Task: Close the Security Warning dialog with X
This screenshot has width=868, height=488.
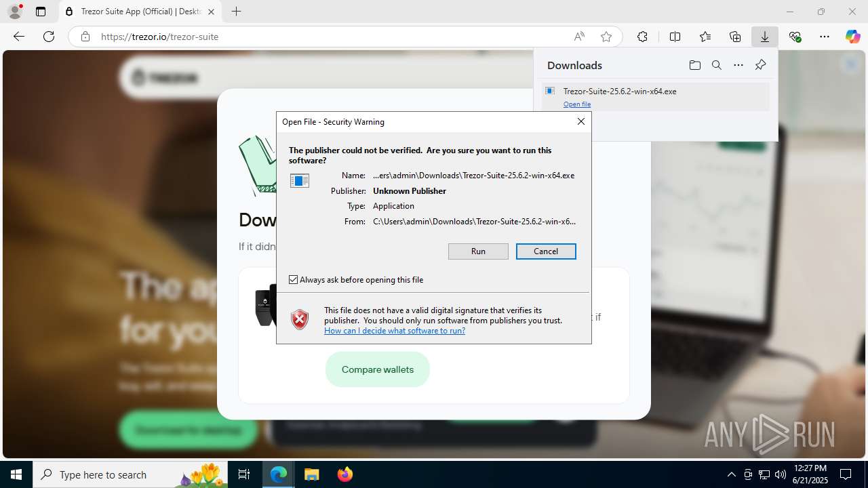Action: [x=580, y=121]
